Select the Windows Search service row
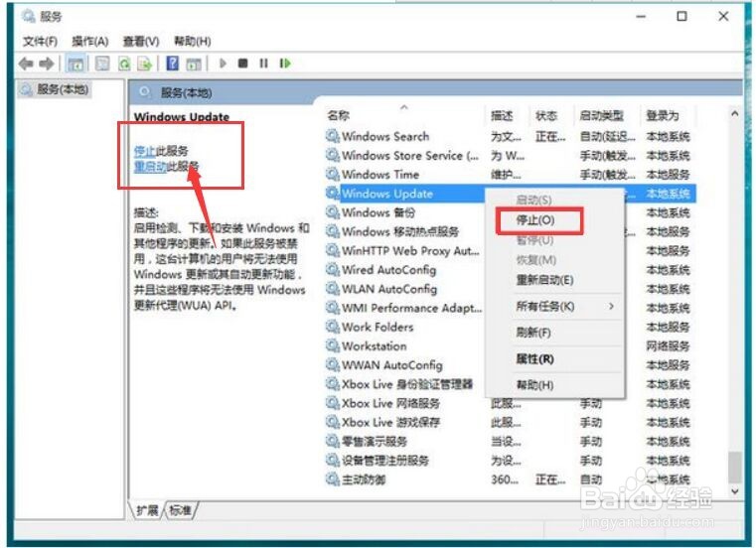Image resolution: width=756 pixels, height=548 pixels. [510, 136]
